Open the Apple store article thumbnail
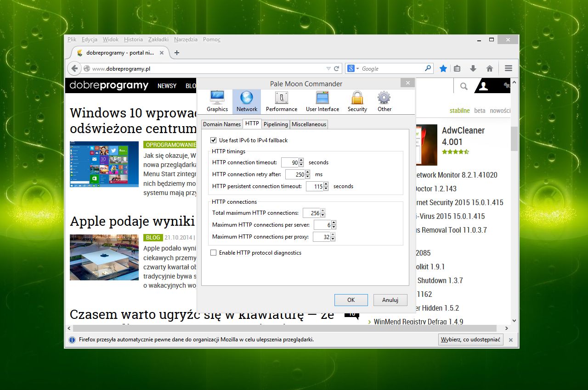The height and width of the screenshot is (390, 588). coord(104,257)
